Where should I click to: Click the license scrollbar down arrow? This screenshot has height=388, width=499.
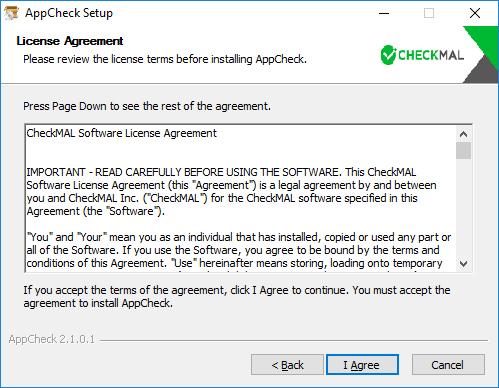coord(463,264)
